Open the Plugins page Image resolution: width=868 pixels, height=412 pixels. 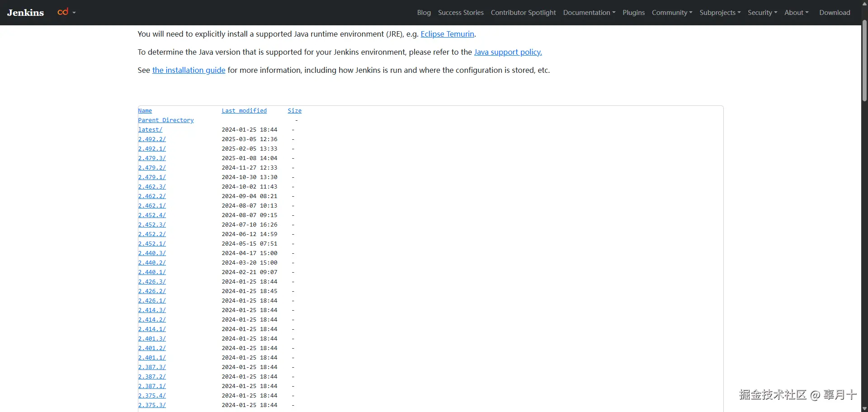(x=633, y=13)
